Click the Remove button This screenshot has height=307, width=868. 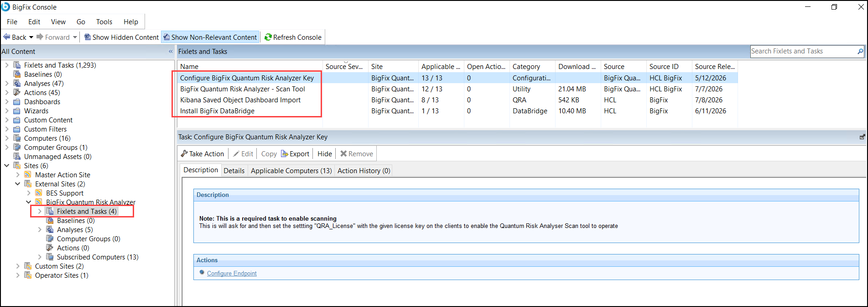357,153
